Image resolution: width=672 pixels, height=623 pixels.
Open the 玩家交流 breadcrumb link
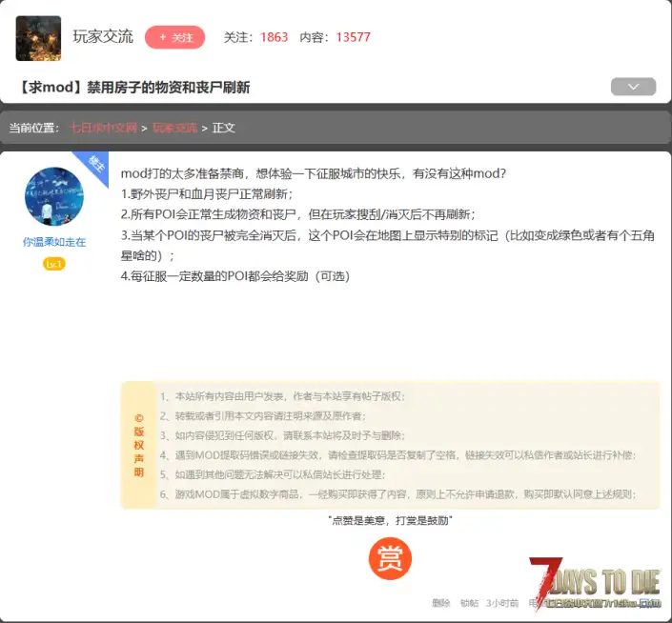click(x=174, y=128)
